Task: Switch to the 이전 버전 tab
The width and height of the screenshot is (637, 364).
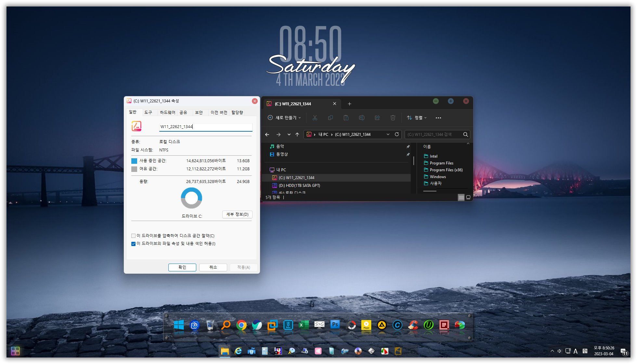Action: pos(219,112)
